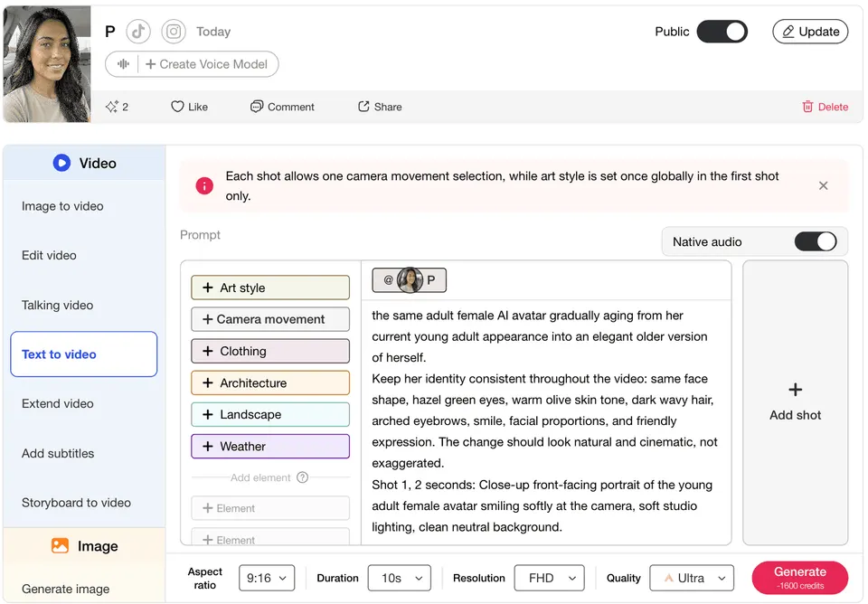Open the Aspect ratio 9:16 dropdown
The image size is (868, 604).
click(267, 578)
